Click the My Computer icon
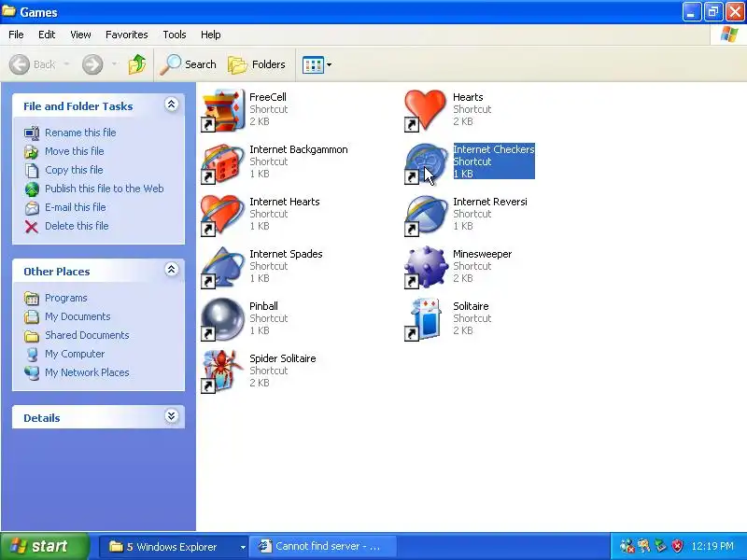The width and height of the screenshot is (747, 560). tap(32, 355)
